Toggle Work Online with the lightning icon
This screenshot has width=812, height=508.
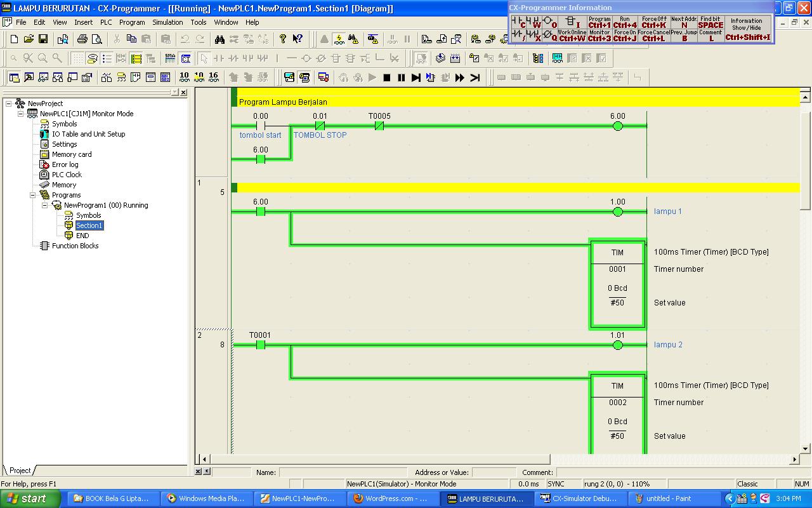pyautogui.click(x=339, y=39)
